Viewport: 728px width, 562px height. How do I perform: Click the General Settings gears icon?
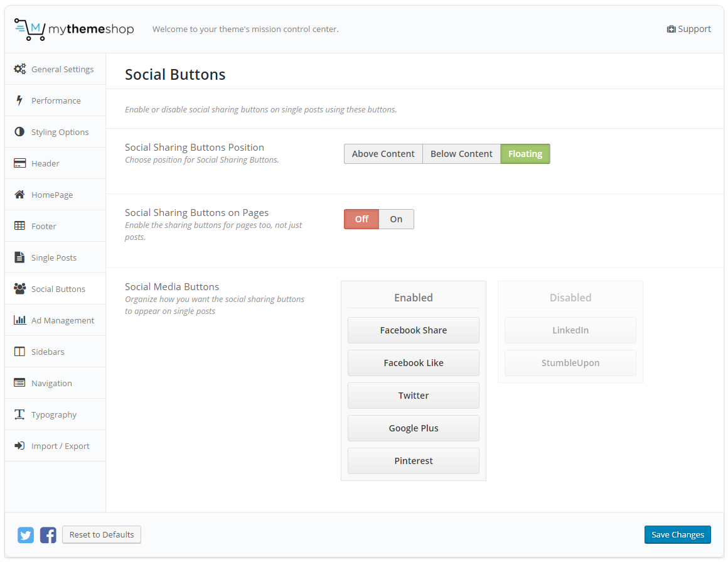pos(20,69)
